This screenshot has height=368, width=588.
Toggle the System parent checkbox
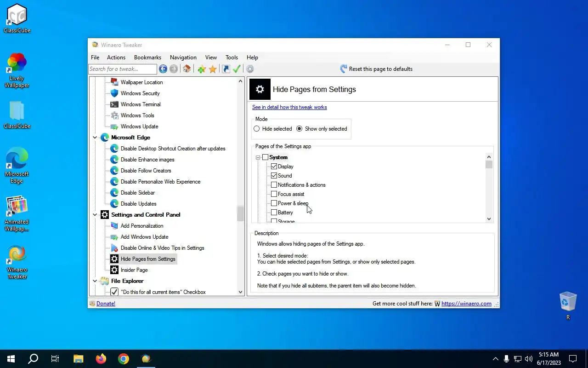[x=265, y=157]
